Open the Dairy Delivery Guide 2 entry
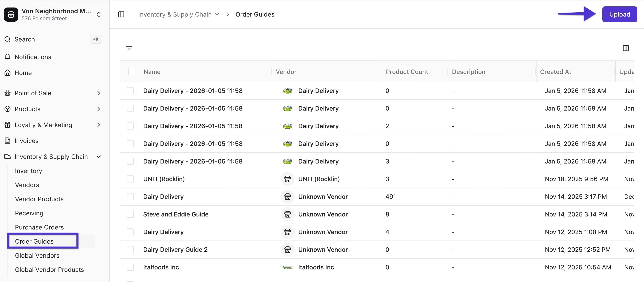 175,250
